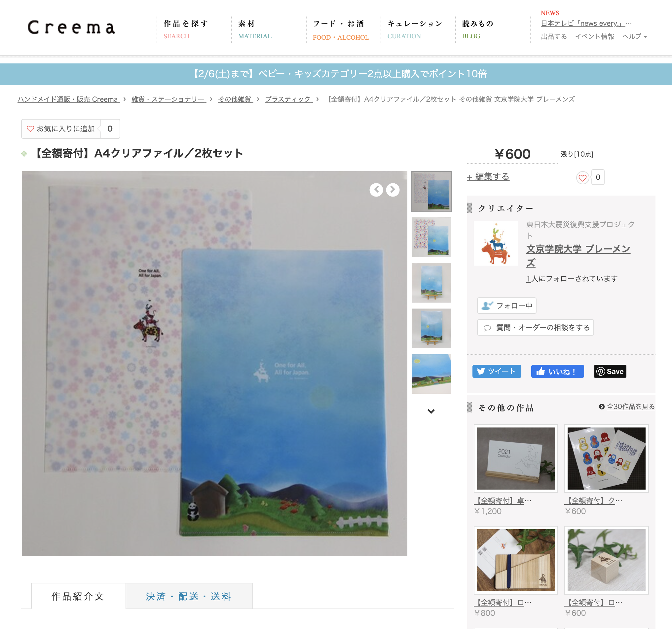Save to Pinterest button
The height and width of the screenshot is (629, 672).
pyautogui.click(x=610, y=371)
